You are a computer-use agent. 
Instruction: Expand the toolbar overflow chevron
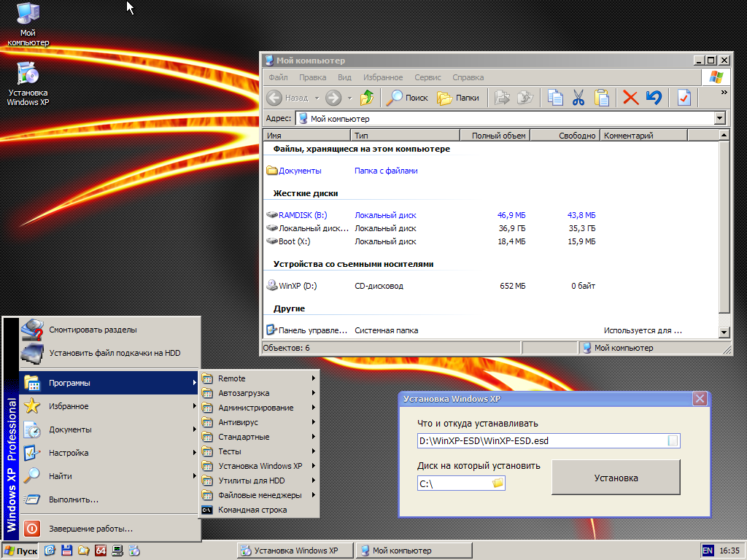pos(724,93)
